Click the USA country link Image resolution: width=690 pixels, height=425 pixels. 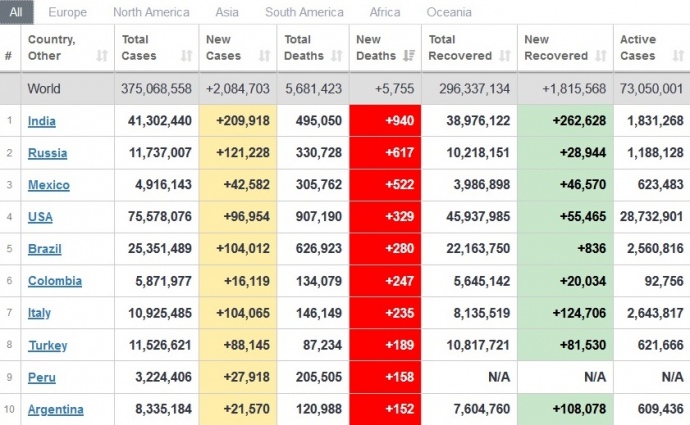coord(40,217)
